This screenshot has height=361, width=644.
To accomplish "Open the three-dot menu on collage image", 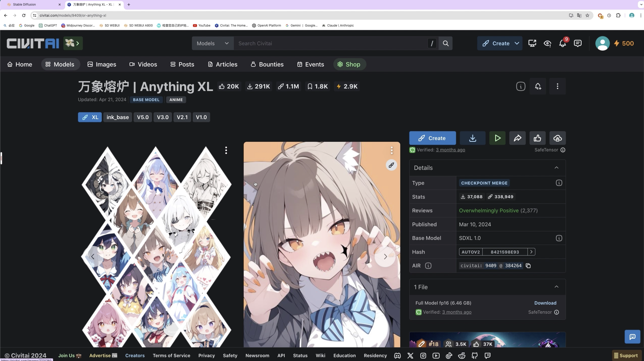I will pos(226,150).
